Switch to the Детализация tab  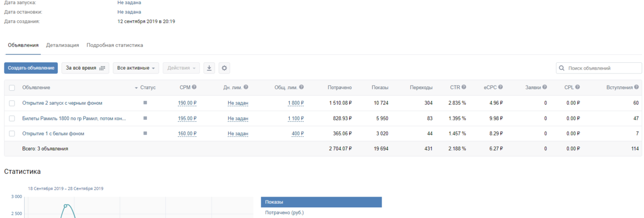(x=63, y=46)
